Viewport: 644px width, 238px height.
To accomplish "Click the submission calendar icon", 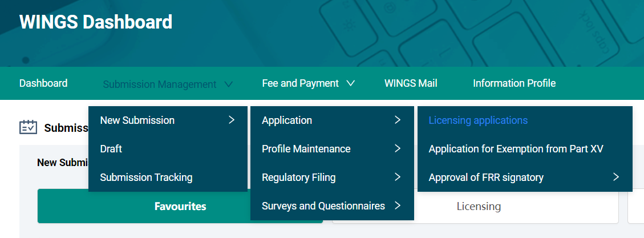I will 28,127.
